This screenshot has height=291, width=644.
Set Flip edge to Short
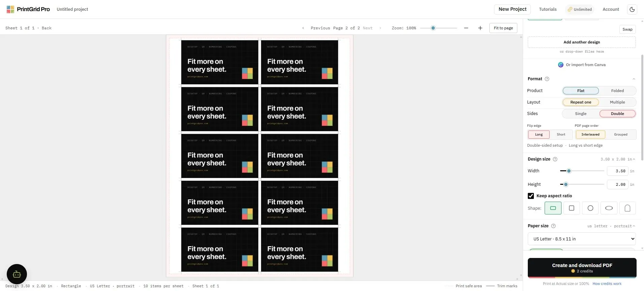pos(561,135)
